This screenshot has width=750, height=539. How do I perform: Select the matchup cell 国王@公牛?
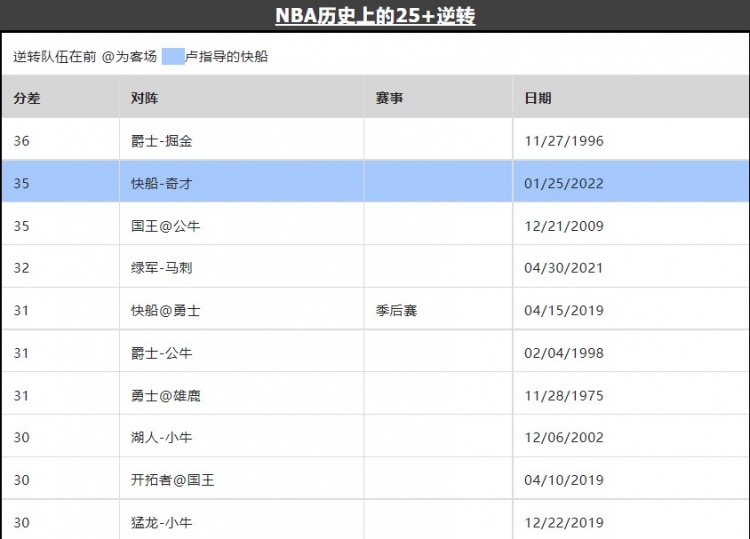pos(165,226)
